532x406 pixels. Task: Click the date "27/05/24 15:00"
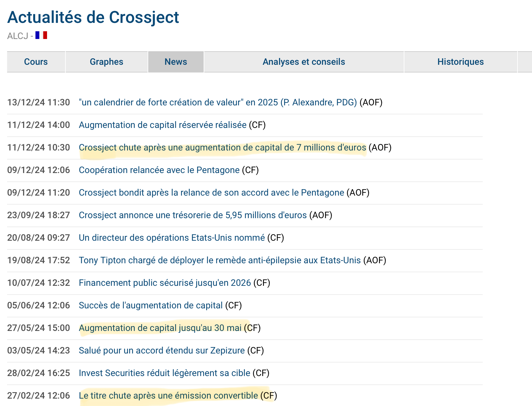point(39,328)
